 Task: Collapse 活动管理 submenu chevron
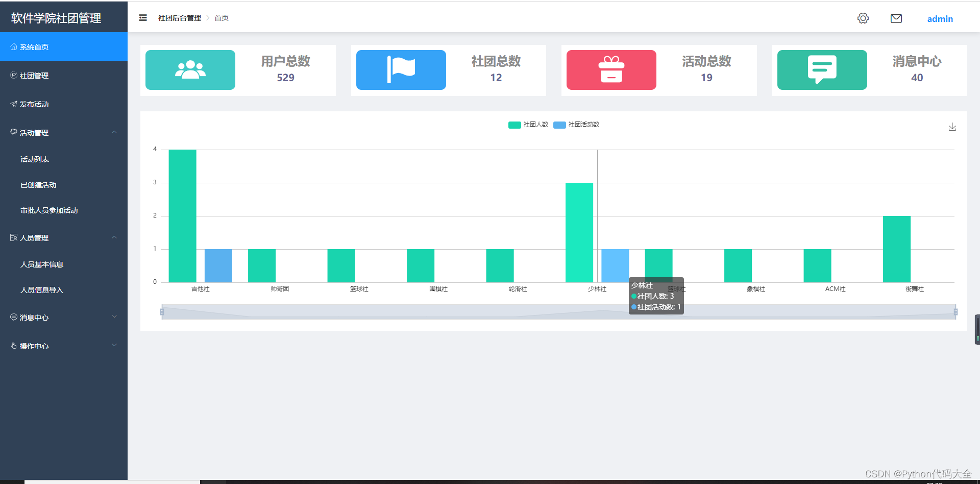114,132
